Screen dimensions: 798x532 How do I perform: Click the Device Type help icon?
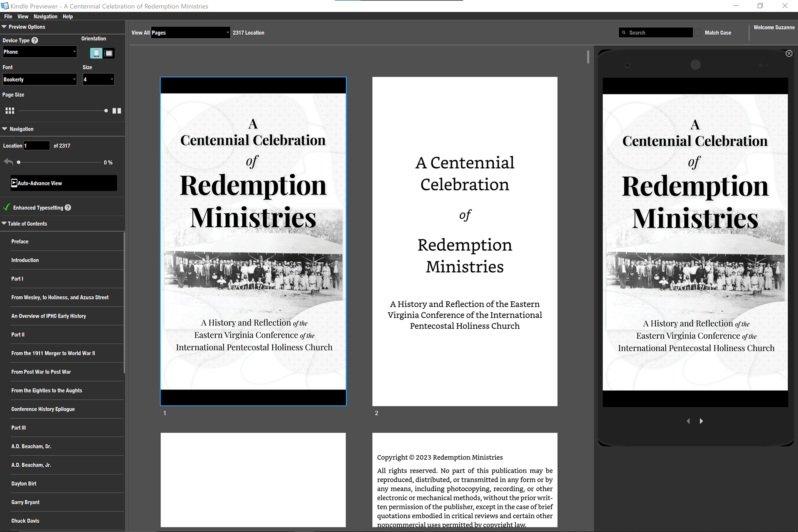pos(35,40)
